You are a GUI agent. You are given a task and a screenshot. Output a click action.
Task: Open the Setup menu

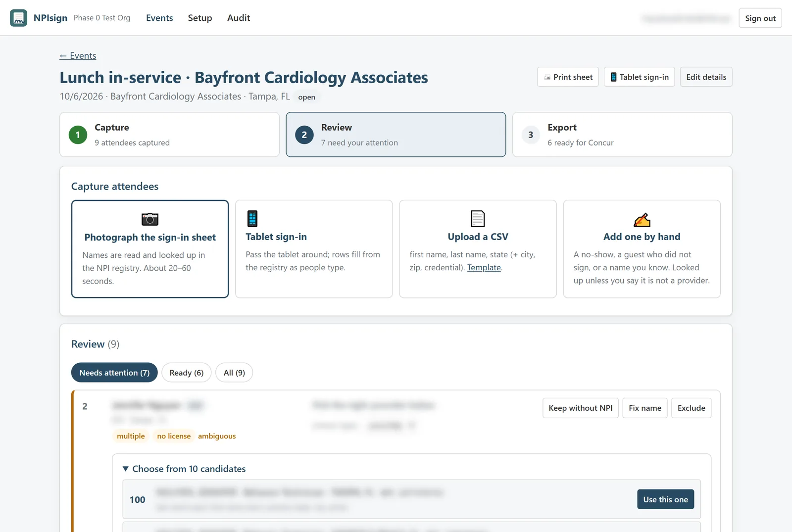(200, 18)
